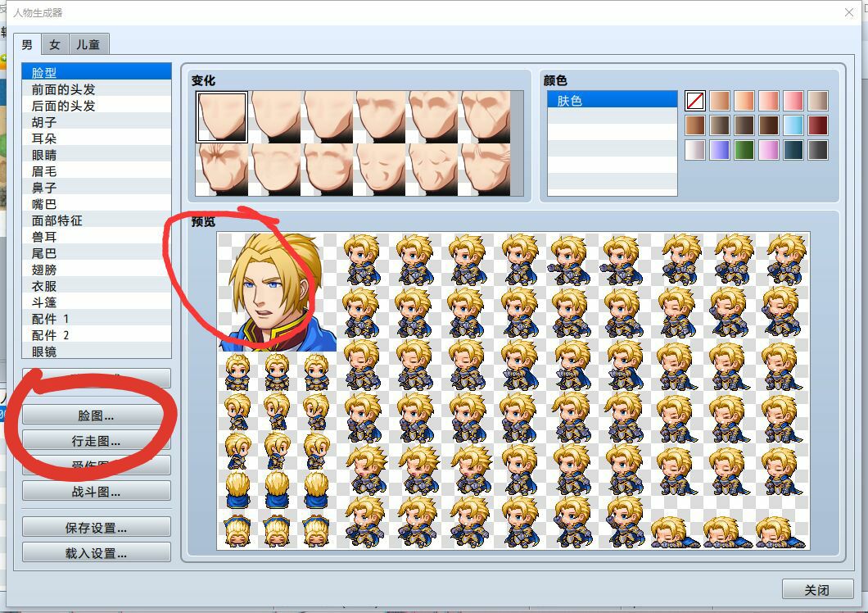Select 肤色 in the color list
868x613 pixels.
pyautogui.click(x=613, y=100)
